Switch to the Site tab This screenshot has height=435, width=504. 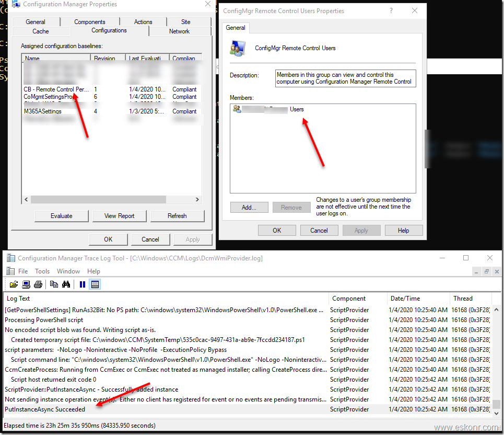click(186, 22)
